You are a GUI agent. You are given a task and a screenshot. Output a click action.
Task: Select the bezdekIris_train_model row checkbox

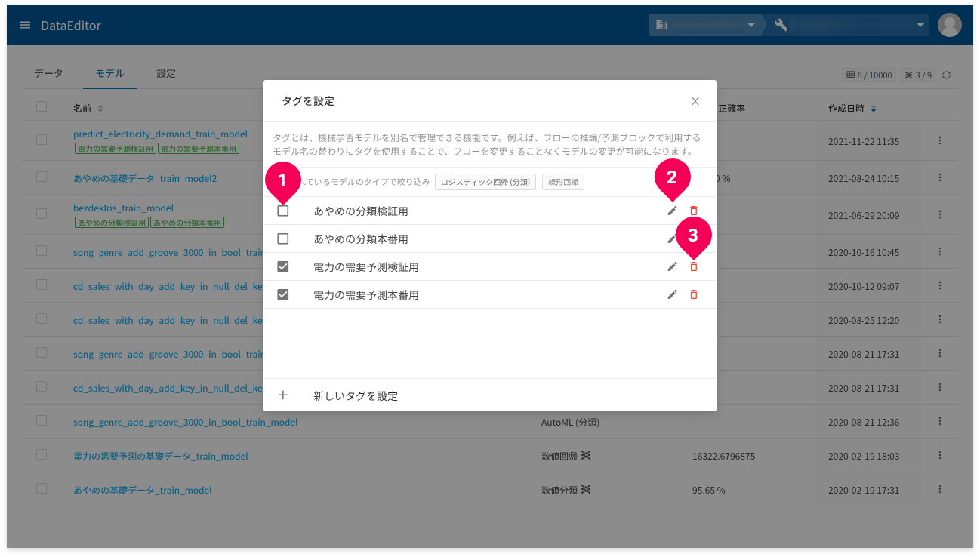click(x=42, y=214)
